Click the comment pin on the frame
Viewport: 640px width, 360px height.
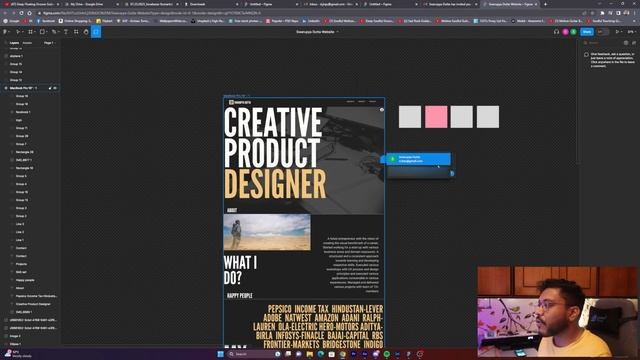click(382, 109)
